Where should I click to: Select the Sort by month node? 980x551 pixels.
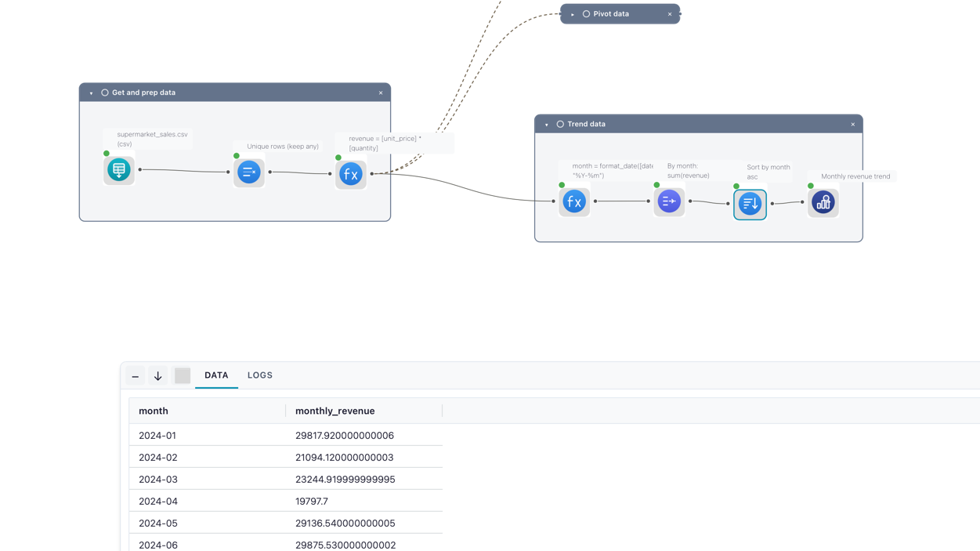[750, 204]
